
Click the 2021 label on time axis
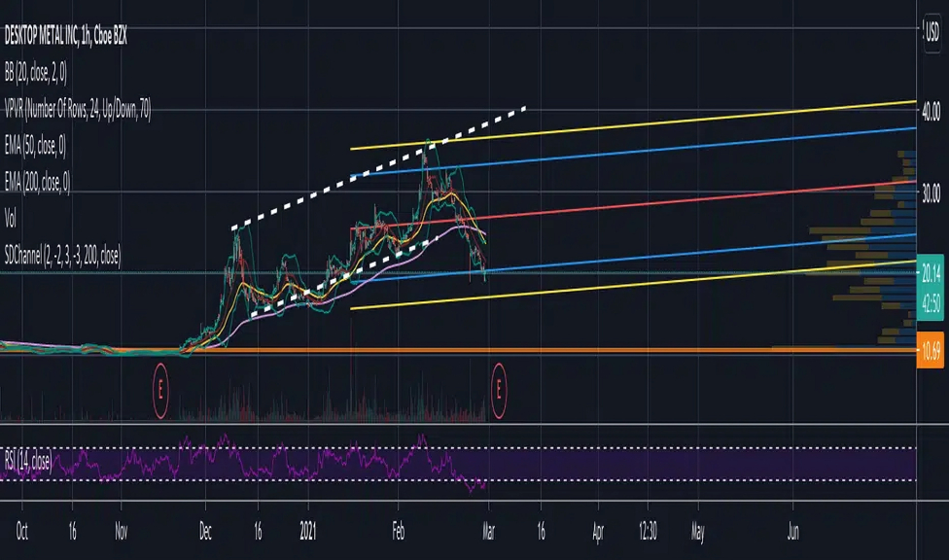[x=308, y=534]
